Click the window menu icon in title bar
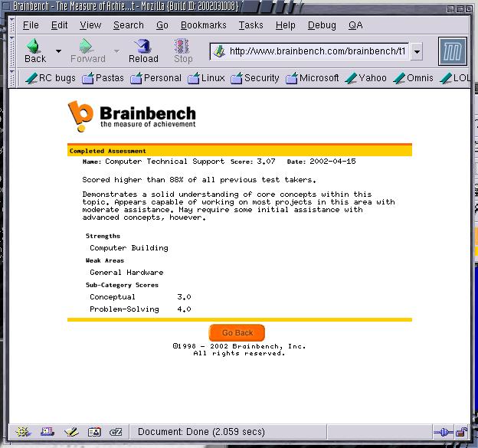Image resolution: width=478 pixels, height=448 pixels. pyautogui.click(x=6, y=6)
